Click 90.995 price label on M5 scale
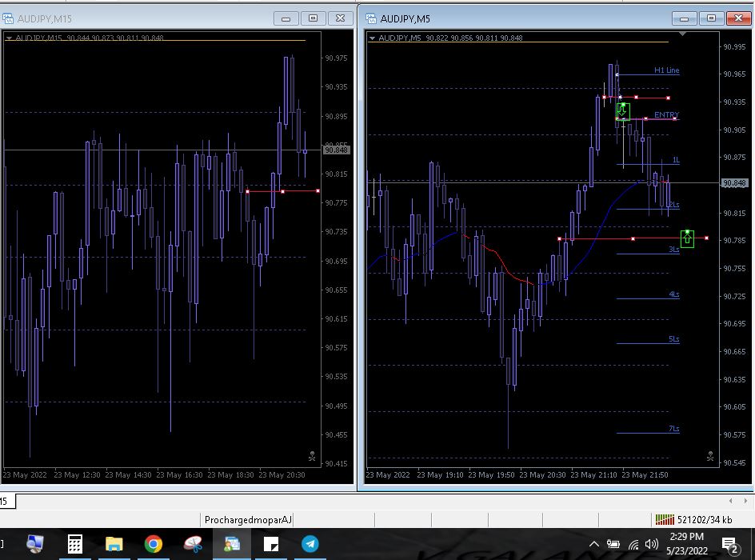Viewport: 755px width, 560px height. [x=734, y=46]
